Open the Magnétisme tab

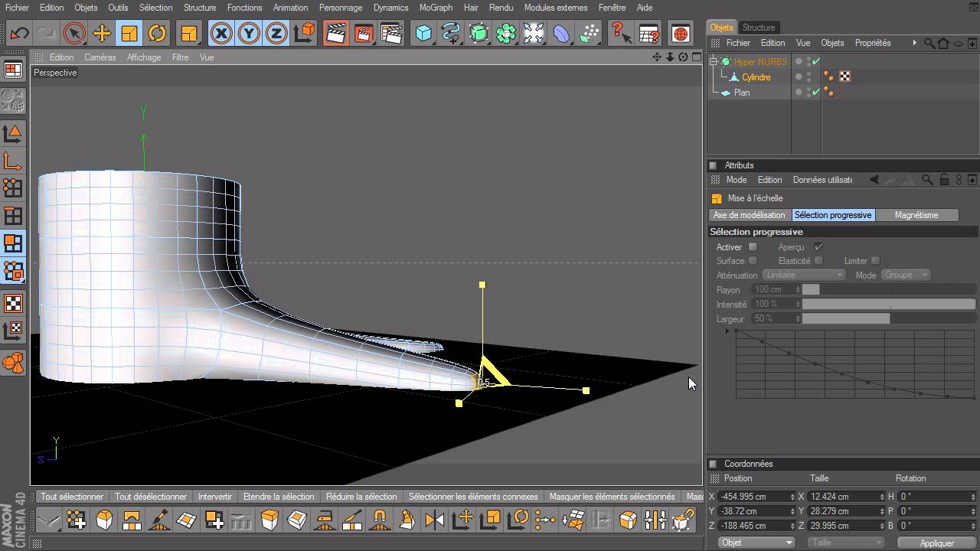pos(916,215)
